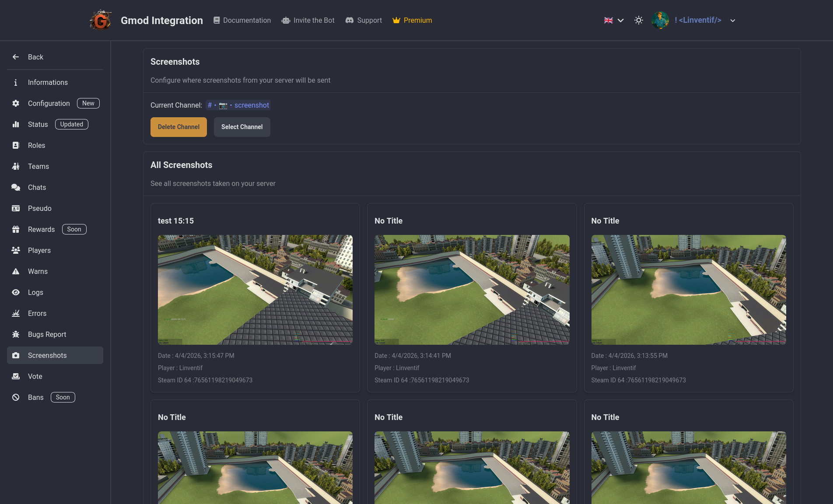
Task: Open the 'test 15:15' screenshot thumbnail
Action: [255, 290]
